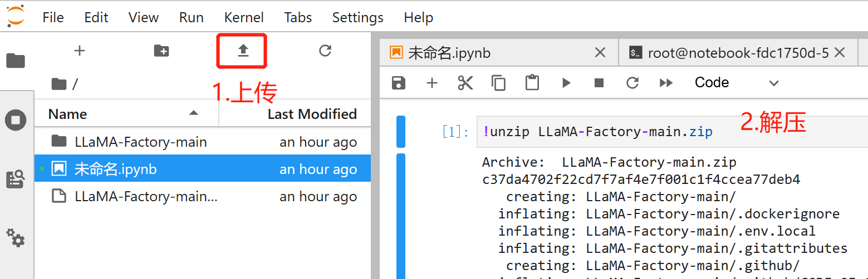Click the .gitattributes output line
Image resolution: width=868 pixels, height=279 pixels.
coord(673,248)
